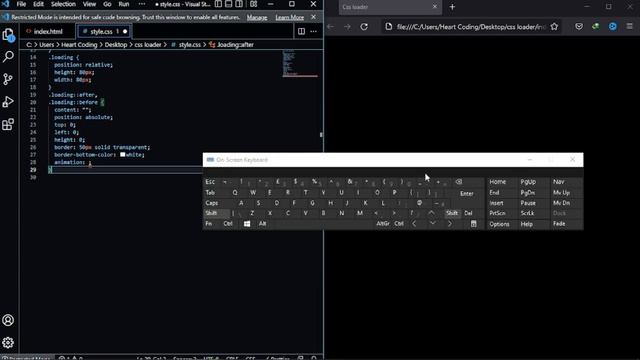This screenshot has width=640, height=360.
Task: Expand the style.css breadcrumb segment
Action: [x=189, y=45]
